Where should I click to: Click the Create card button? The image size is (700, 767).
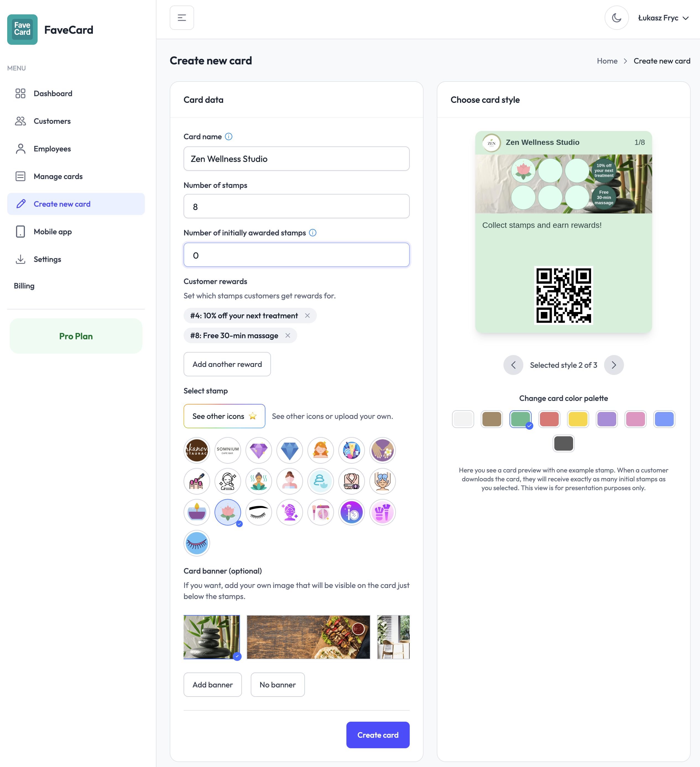pos(377,735)
